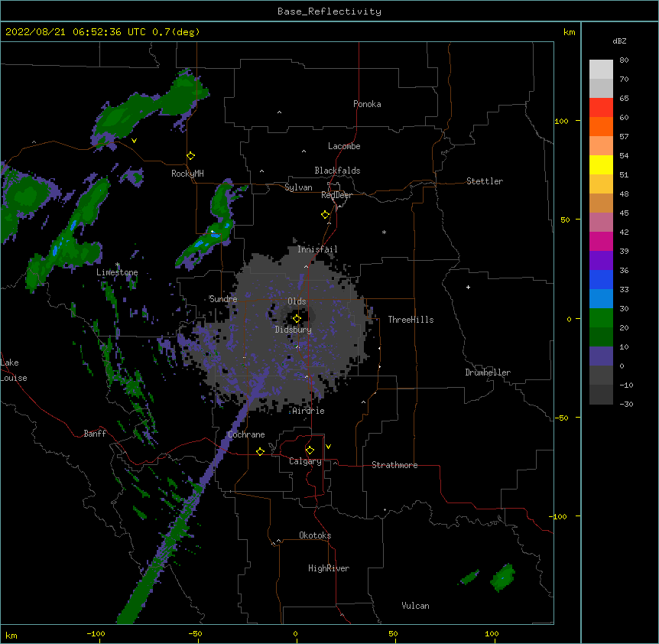Click the yellow radar site marker at Olds
This screenshot has height=644, width=659.
tap(297, 319)
